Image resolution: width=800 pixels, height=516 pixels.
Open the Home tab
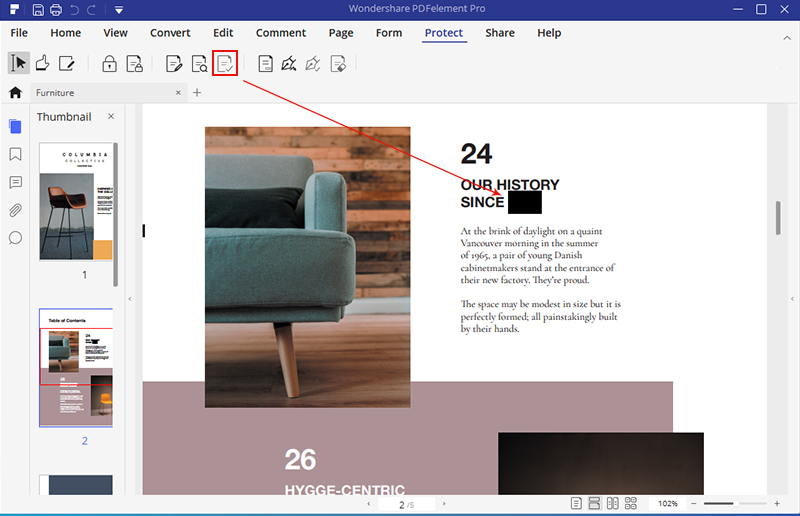pos(65,33)
